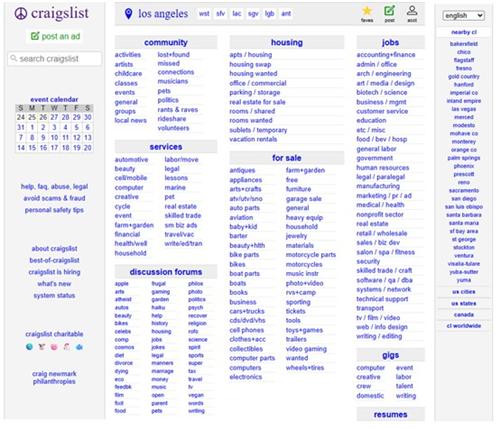Open lost+found in community

point(174,54)
